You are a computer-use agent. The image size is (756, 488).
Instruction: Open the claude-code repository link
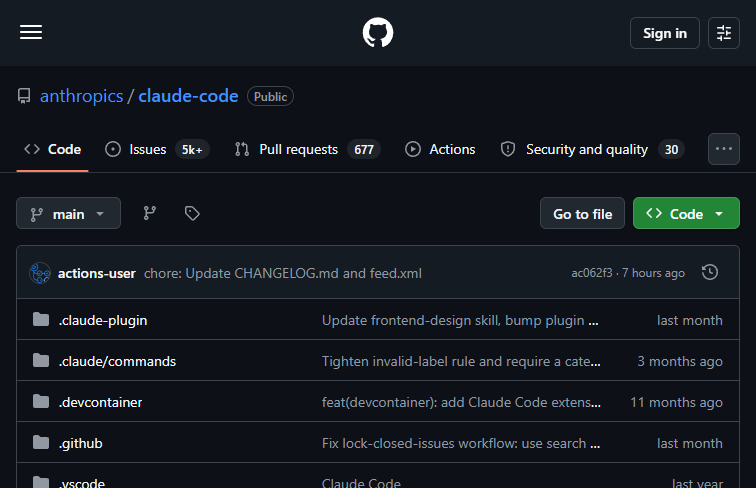tap(188, 96)
